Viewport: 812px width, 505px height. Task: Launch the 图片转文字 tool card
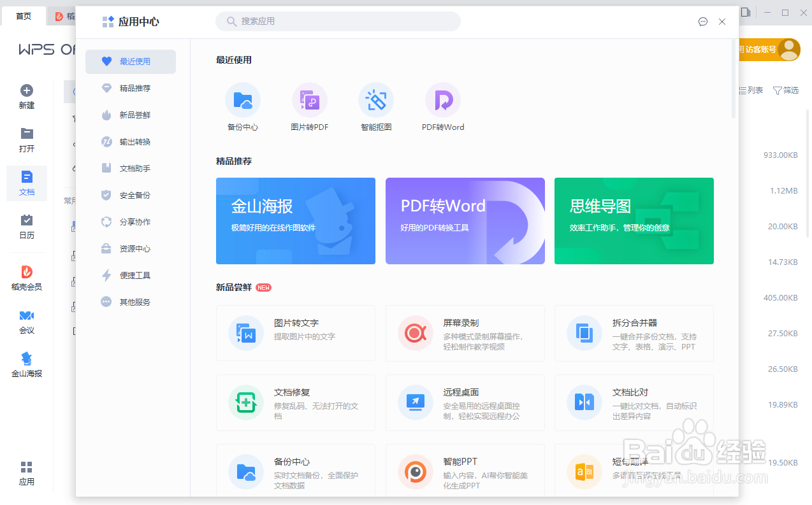[296, 333]
